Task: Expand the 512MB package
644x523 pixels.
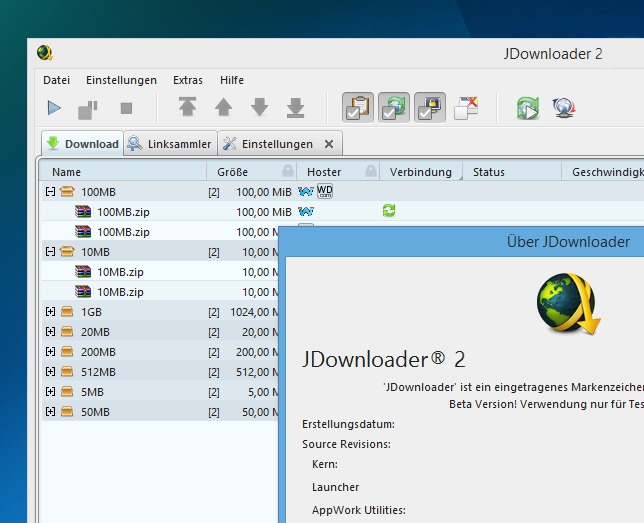Action: (x=51, y=371)
